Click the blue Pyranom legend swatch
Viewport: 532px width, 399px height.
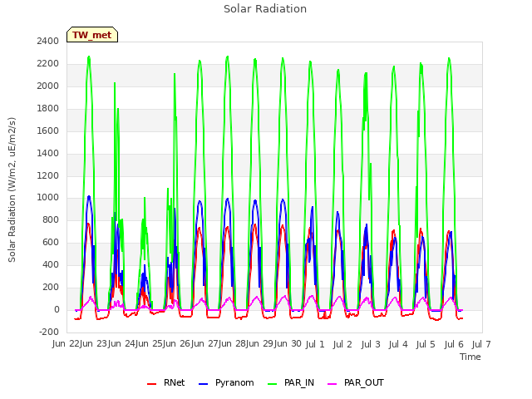pyautogui.click(x=203, y=384)
